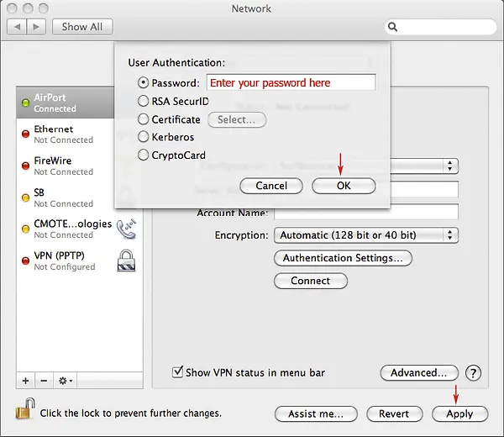Toggle Show VPN status in menu bar
The image size is (504, 437).
tap(177, 372)
